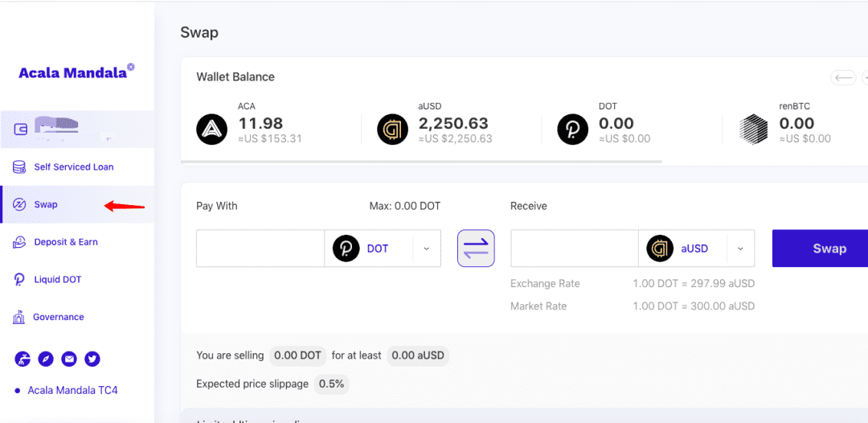Click the Swap sidebar icon
The image size is (868, 423).
pos(18,204)
